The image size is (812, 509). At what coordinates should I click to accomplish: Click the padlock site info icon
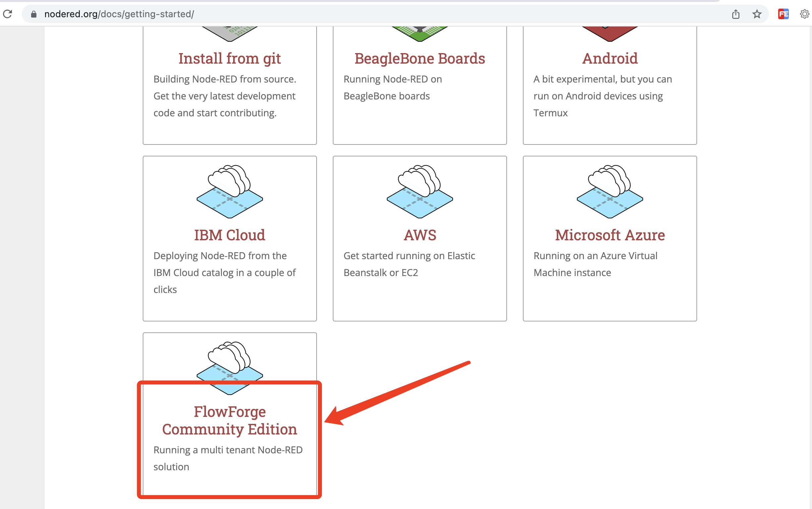click(x=34, y=14)
